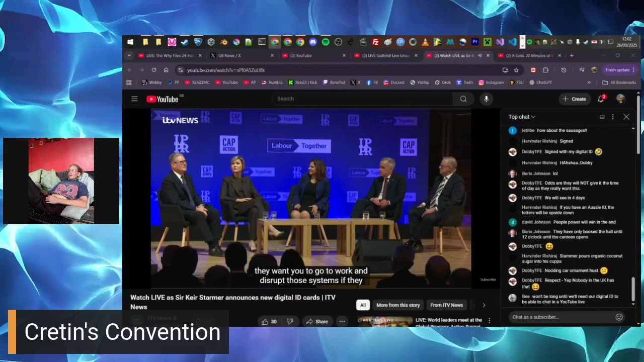The width and height of the screenshot is (644, 362).
Task: Open the tab search dropdown arrow
Action: (x=129, y=55)
